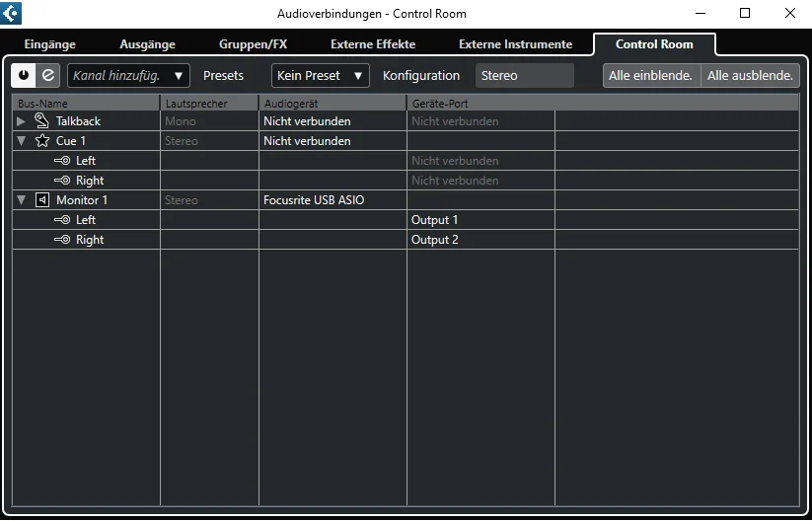Click the 'Lautsprecher' column header
The image size is (812, 521).
pyautogui.click(x=209, y=104)
